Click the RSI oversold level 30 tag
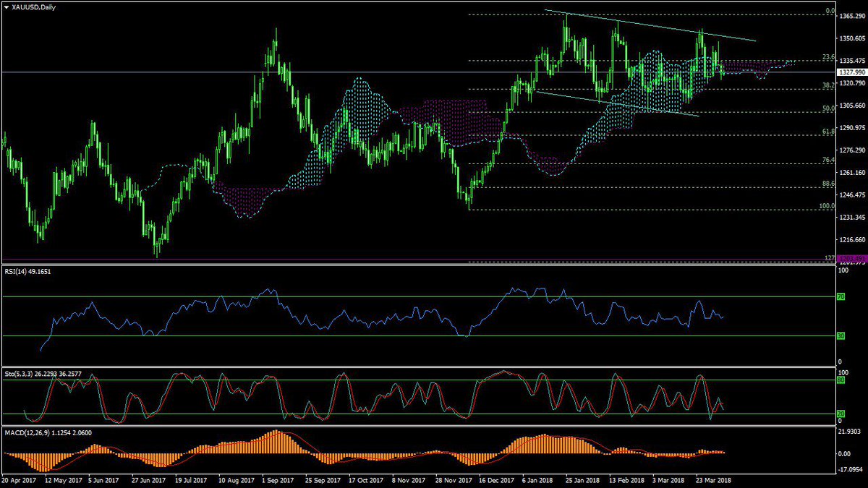Viewport: 868px width, 488px height. 841,335
